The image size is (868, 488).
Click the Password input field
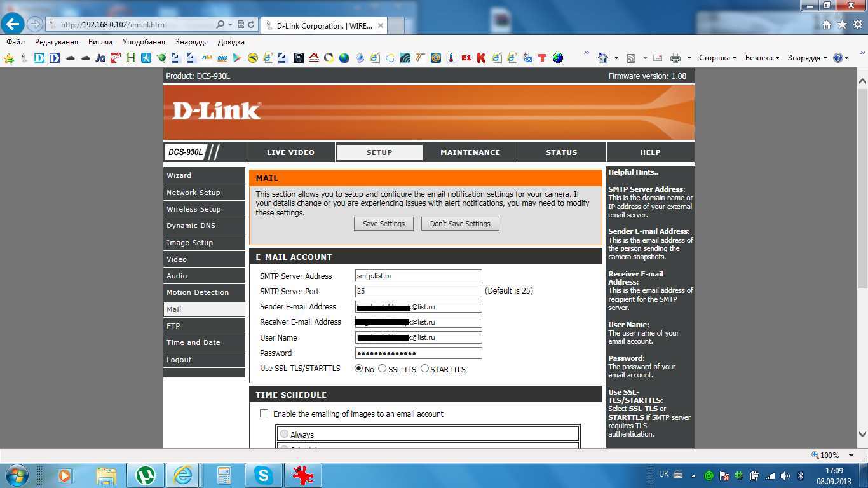(418, 353)
